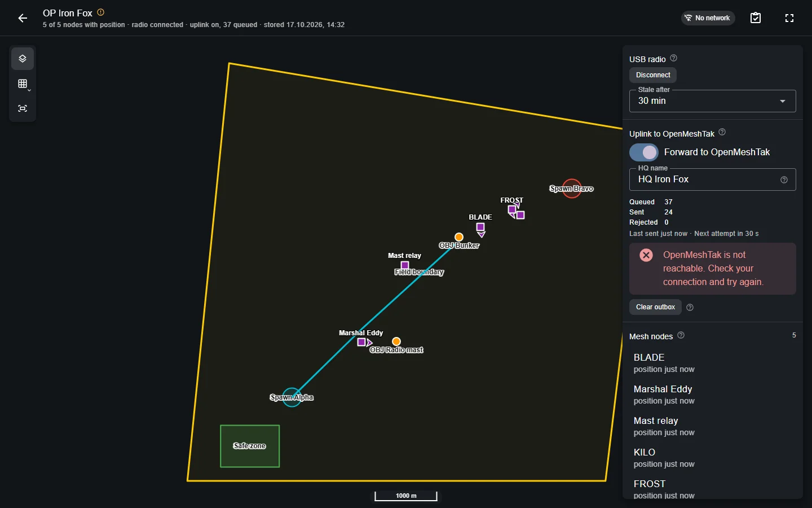Click the Field boundary label on map
This screenshot has height=508, width=812.
(x=419, y=272)
